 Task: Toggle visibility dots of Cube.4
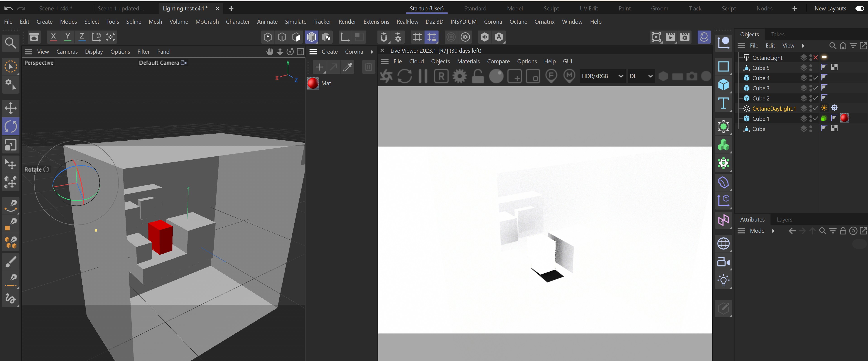click(x=811, y=78)
